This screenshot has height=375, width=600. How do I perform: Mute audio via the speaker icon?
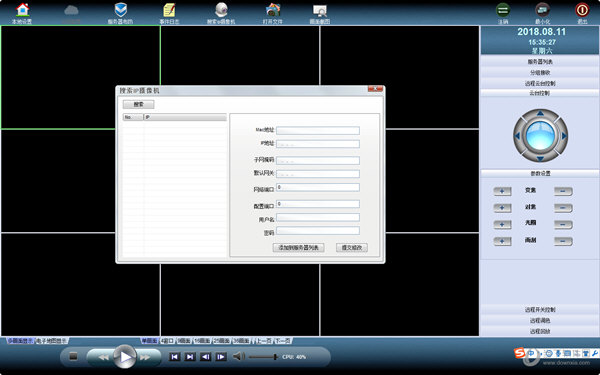click(x=239, y=357)
